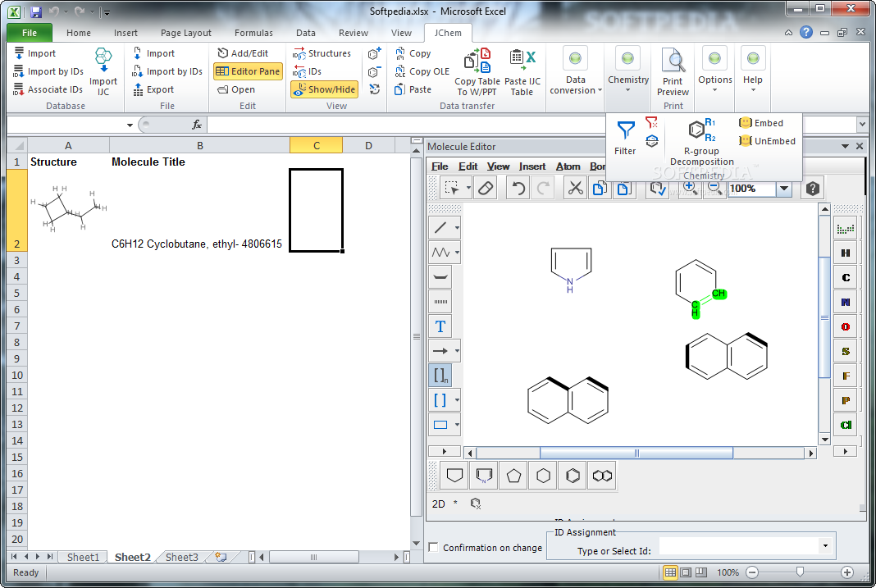The width and height of the screenshot is (876, 588).
Task: Select the pyrrole ring template
Action: pos(484,476)
